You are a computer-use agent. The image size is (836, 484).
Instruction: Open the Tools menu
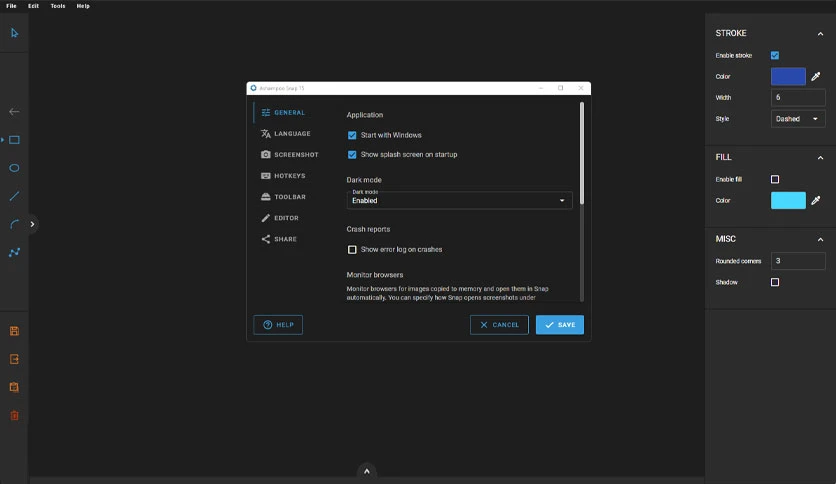pyautogui.click(x=58, y=6)
